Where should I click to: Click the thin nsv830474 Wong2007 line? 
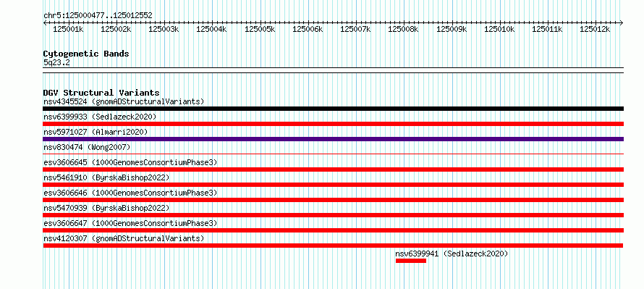[x=333, y=154]
